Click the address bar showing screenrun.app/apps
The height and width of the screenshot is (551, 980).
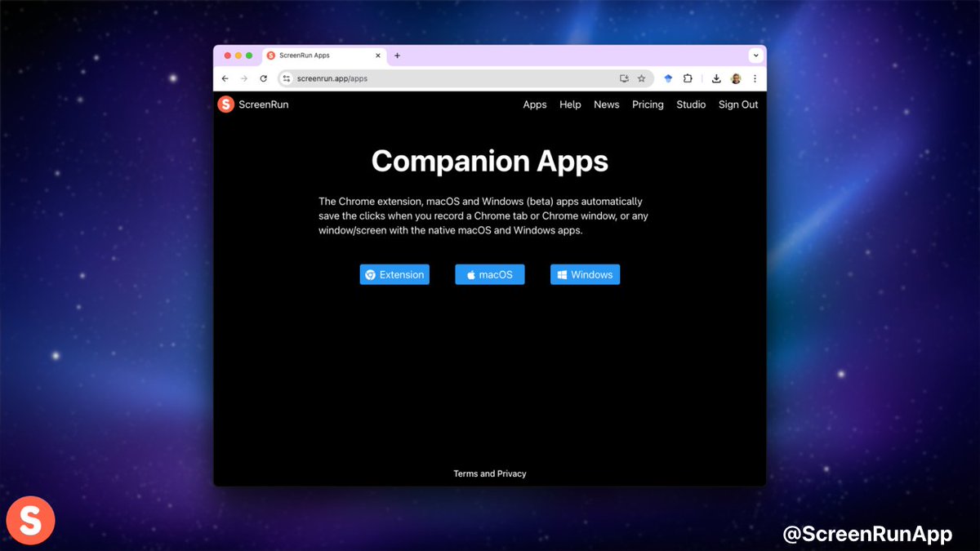tap(465, 78)
